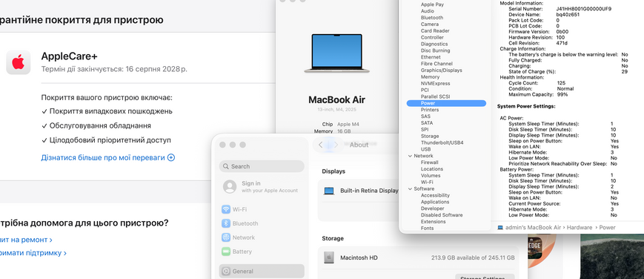The image size is (644, 279).
Task: Open Network globe icon in System Settings sidebar
Action: (x=226, y=237)
